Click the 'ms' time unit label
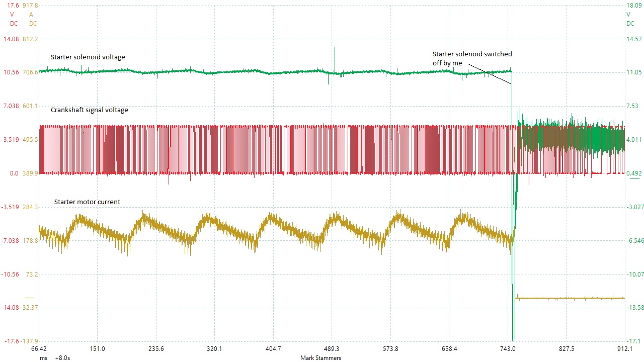Screen dimensions: 644x362 [x=44, y=358]
